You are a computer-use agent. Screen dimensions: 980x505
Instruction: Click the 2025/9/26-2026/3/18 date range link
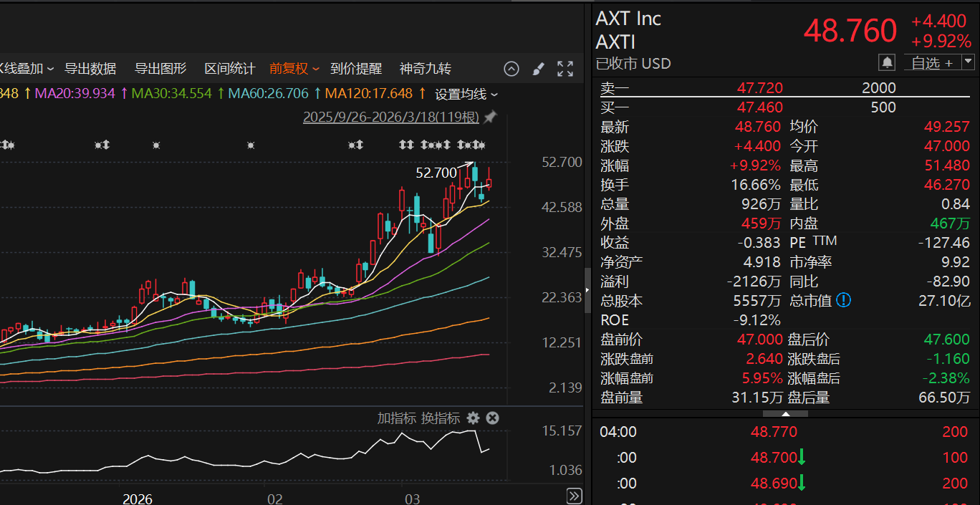point(390,117)
